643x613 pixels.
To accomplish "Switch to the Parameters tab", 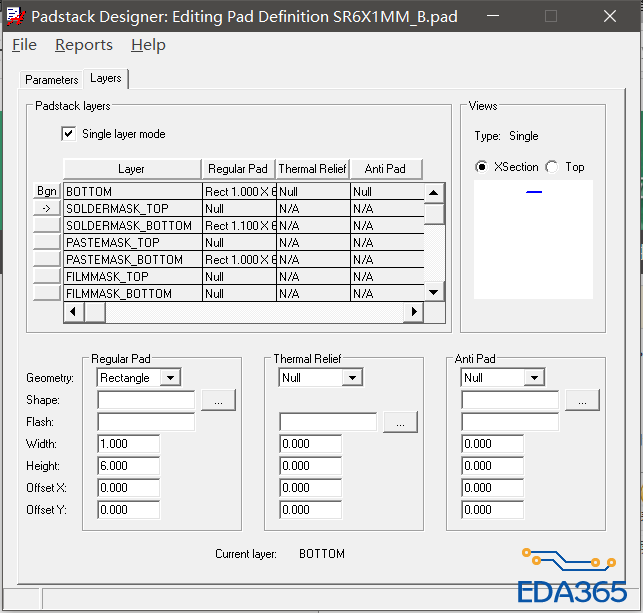I will 51,80.
